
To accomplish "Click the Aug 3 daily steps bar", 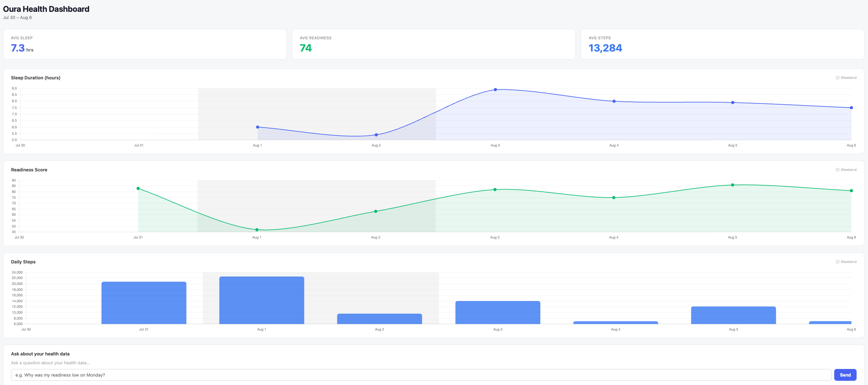I will coord(498,312).
